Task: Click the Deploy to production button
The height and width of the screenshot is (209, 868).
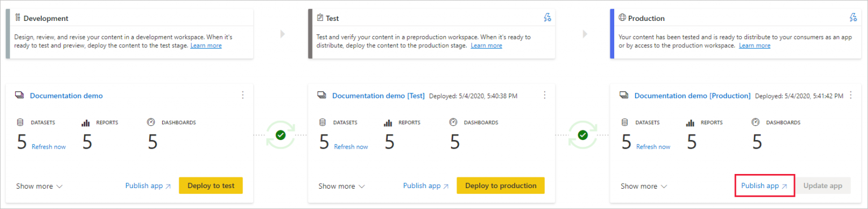Action: click(501, 185)
